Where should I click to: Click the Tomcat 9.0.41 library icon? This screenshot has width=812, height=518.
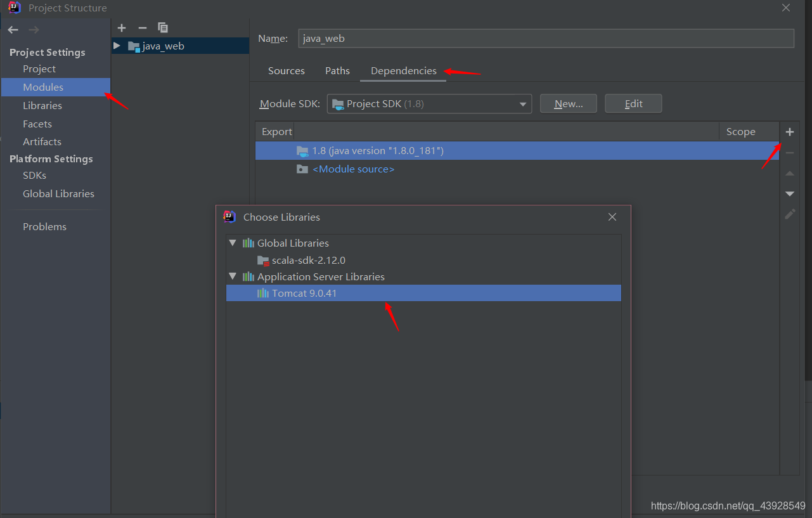[263, 293]
